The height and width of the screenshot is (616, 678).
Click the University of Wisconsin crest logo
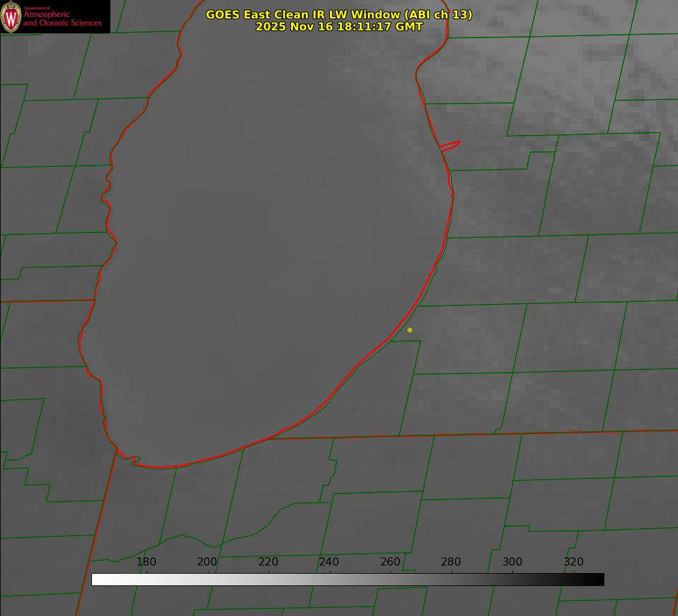click(x=12, y=16)
